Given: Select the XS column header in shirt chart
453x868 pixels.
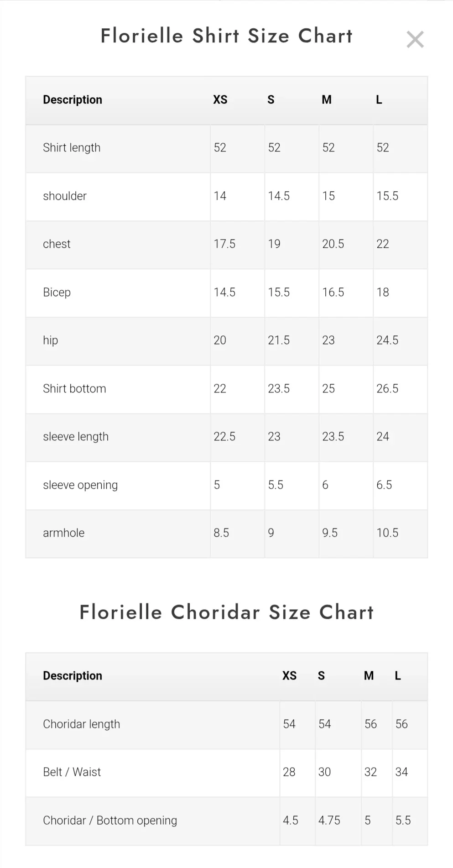Looking at the screenshot, I should (220, 100).
